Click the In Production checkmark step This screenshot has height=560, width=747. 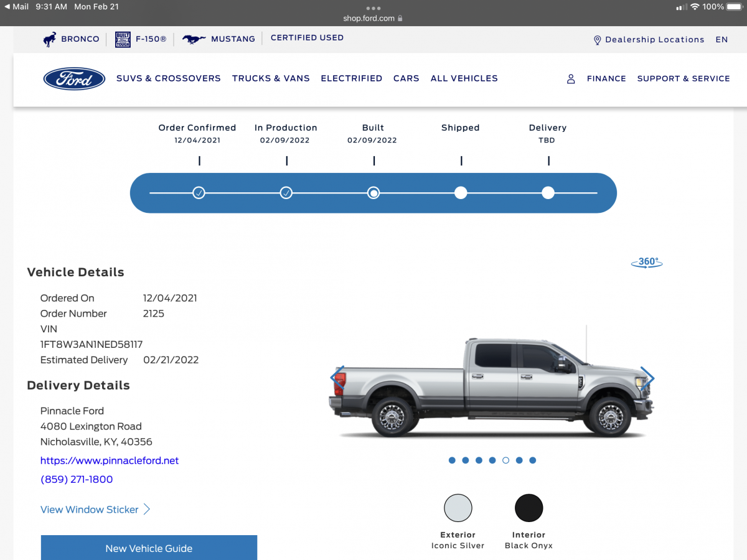[286, 193]
